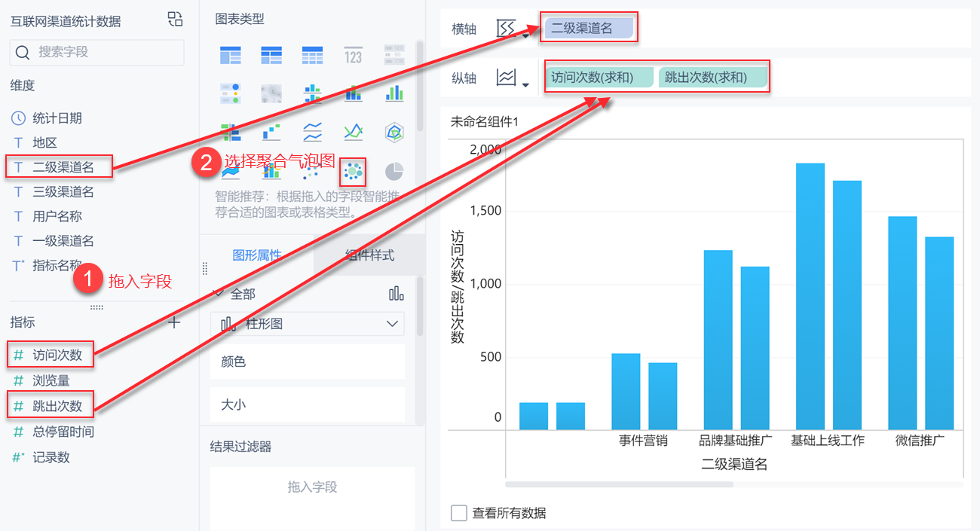
Task: Pick the radar chart type
Action: (394, 133)
